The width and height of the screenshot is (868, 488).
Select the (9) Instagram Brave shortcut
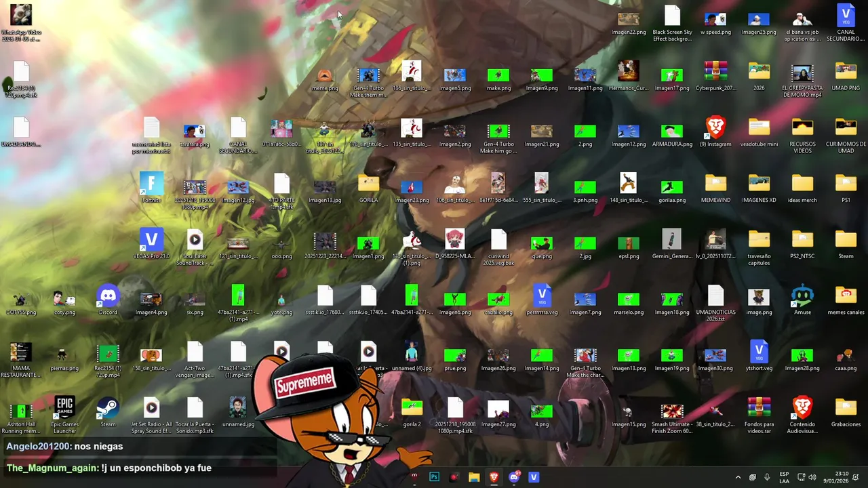(715, 132)
